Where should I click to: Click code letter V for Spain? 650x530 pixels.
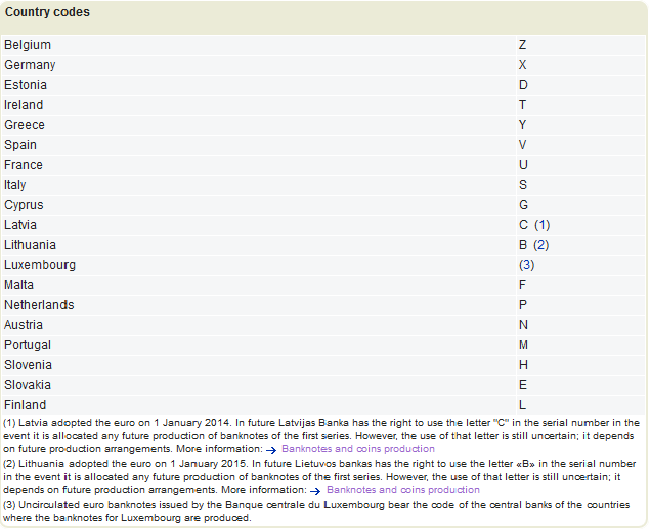pyautogui.click(x=522, y=145)
